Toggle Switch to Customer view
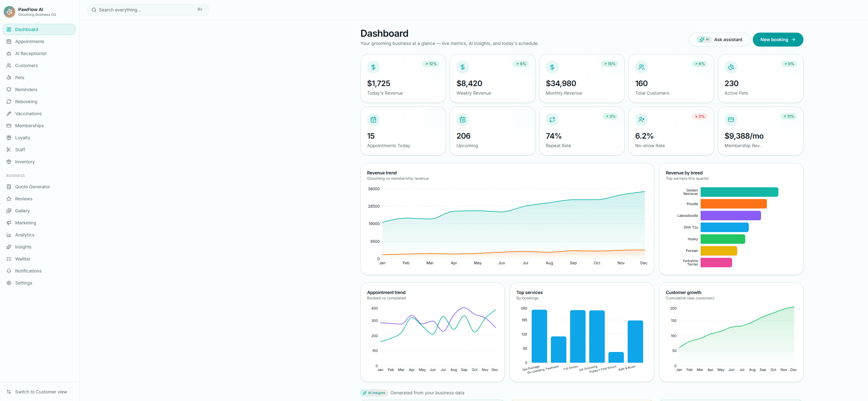Viewport: 868px width, 401px height. point(39,392)
